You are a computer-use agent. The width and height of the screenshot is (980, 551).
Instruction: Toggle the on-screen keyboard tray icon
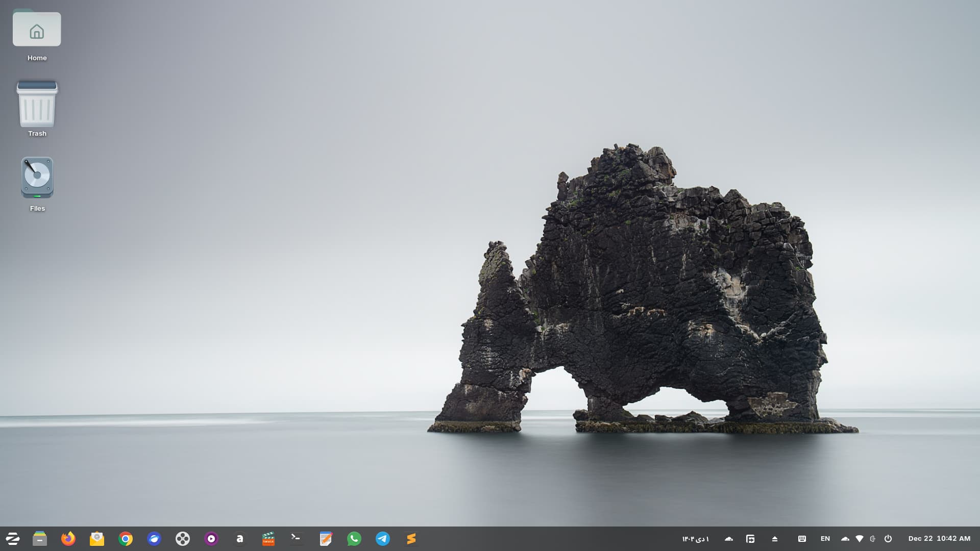(x=802, y=539)
